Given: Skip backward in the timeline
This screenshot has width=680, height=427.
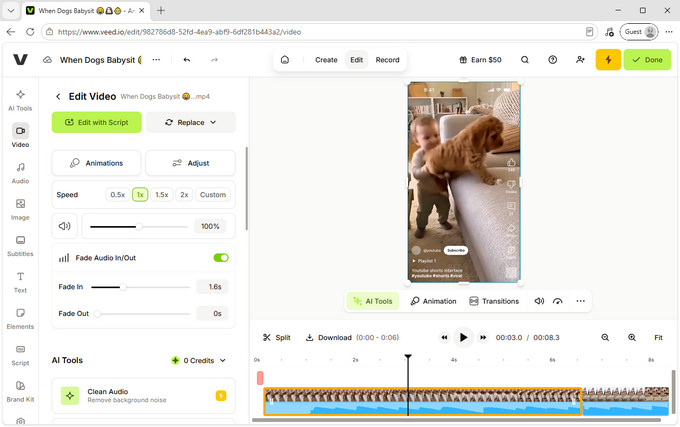Looking at the screenshot, I should (444, 337).
